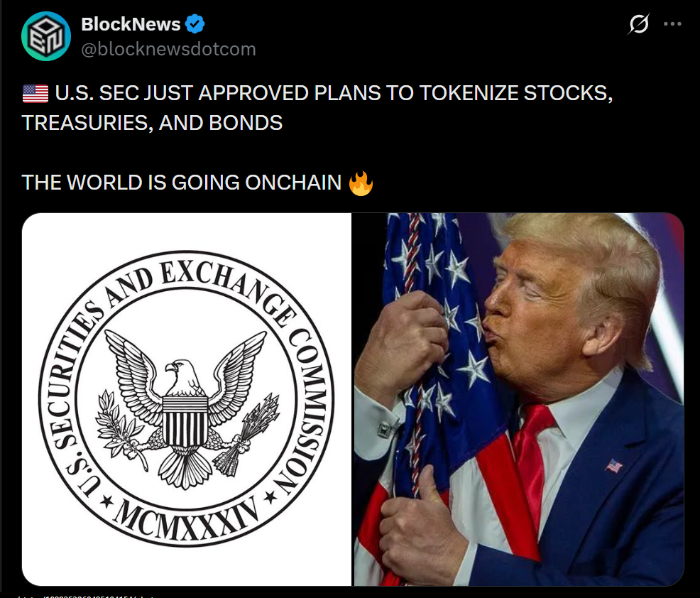Click the MCMXXXIV lettering on the seal
This screenshot has height=598, width=700.
(x=185, y=518)
